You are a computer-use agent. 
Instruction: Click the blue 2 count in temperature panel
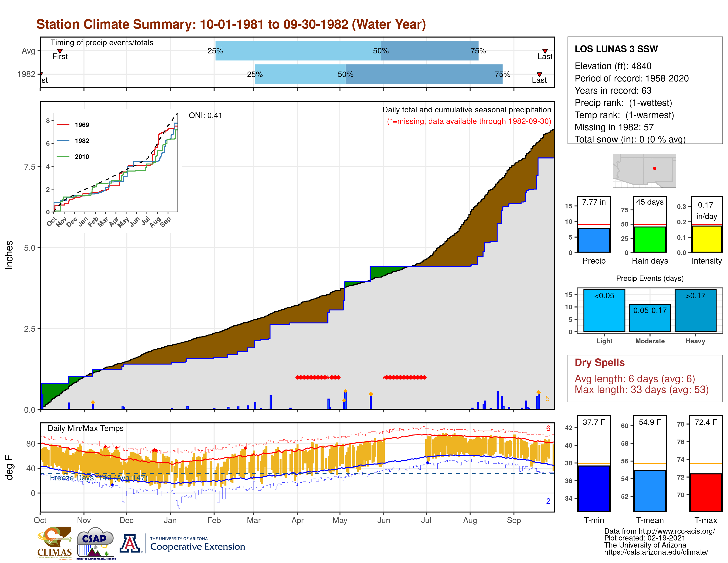click(x=548, y=501)
